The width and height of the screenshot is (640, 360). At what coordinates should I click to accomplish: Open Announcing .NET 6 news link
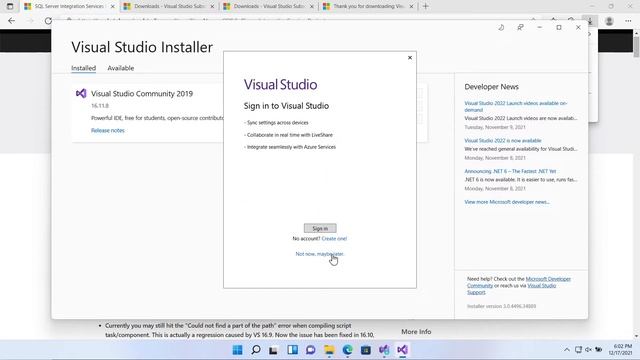coord(510,171)
